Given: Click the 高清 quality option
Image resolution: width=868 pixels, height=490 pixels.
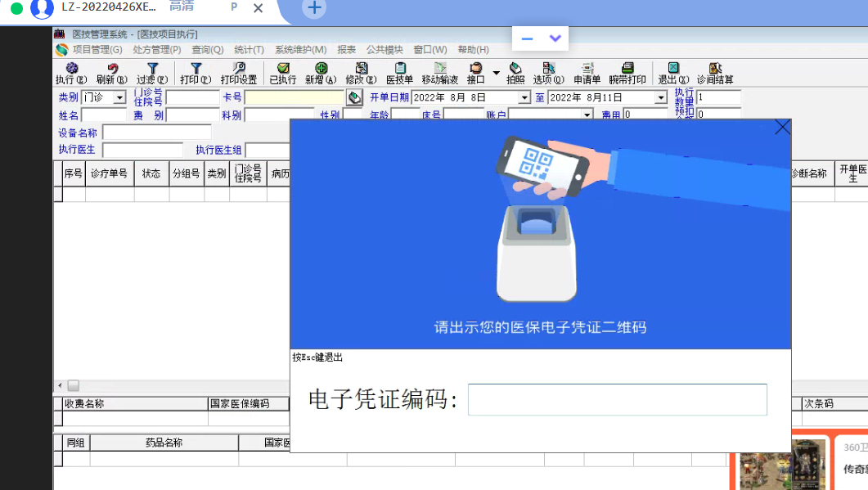Looking at the screenshot, I should [182, 7].
